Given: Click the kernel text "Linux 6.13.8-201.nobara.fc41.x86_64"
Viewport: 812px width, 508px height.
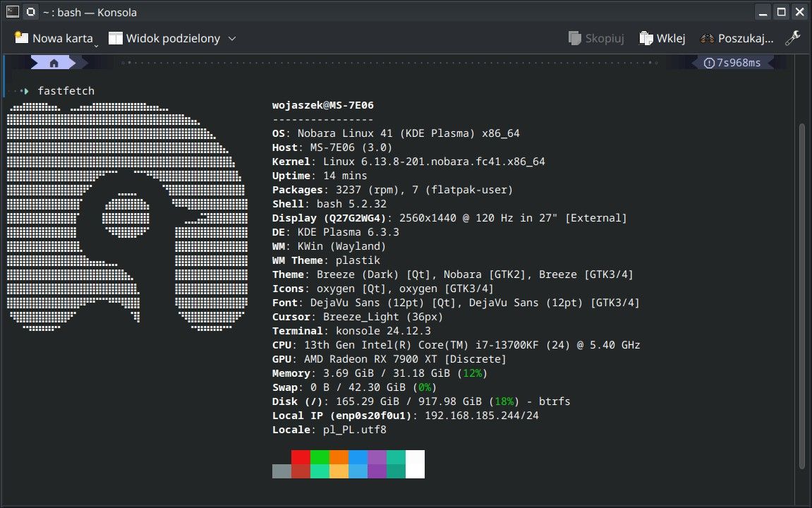Looking at the screenshot, I should pos(434,162).
